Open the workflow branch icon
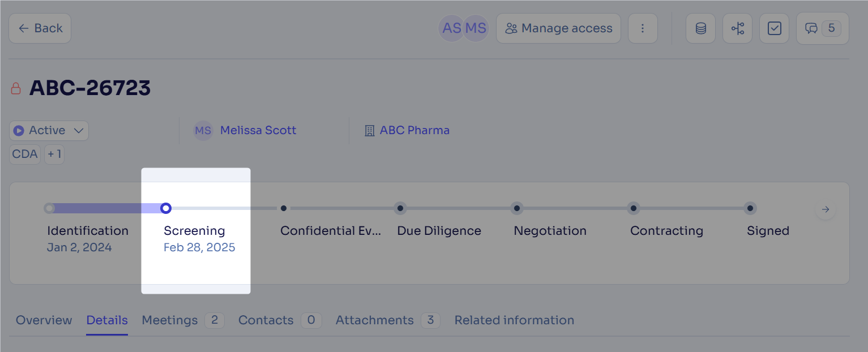The height and width of the screenshot is (352, 868). click(x=737, y=28)
